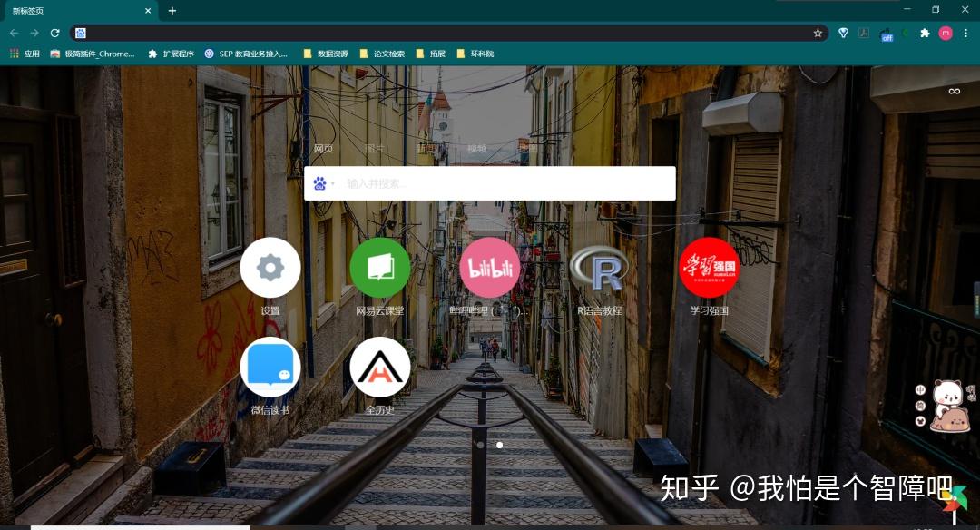Viewport: 980px width, 530px height.
Task: Open the 网易云课堂 shortcut icon
Action: click(x=380, y=268)
